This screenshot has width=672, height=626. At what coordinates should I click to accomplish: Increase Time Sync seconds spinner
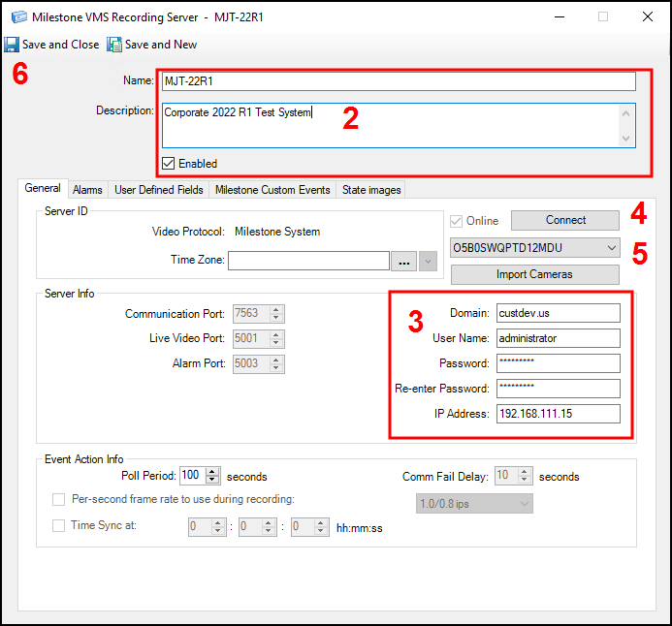tap(321, 523)
